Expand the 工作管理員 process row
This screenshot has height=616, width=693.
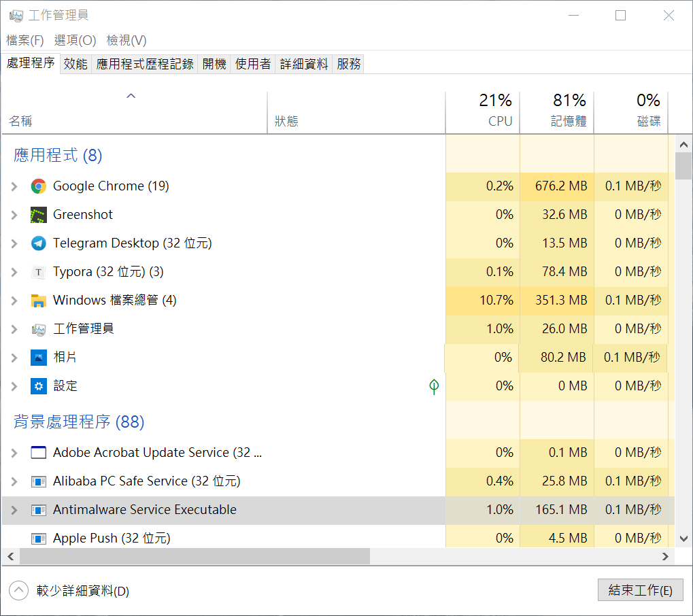click(x=14, y=329)
